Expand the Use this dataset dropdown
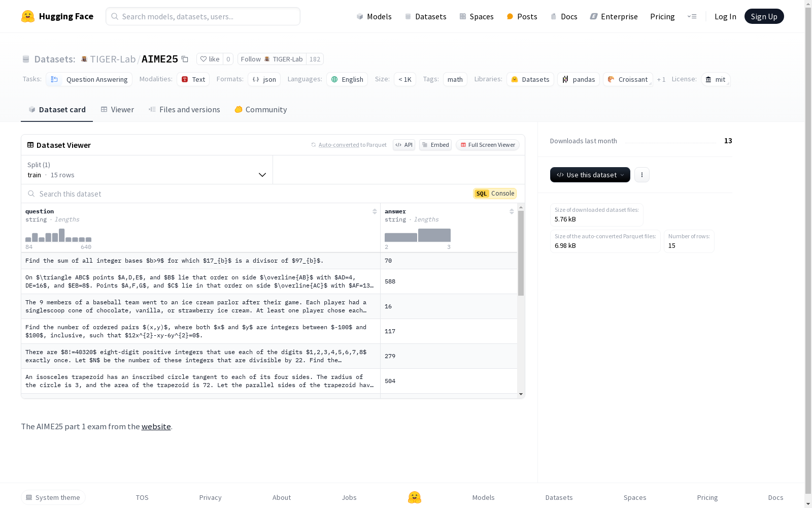The image size is (812, 508). 590,175
